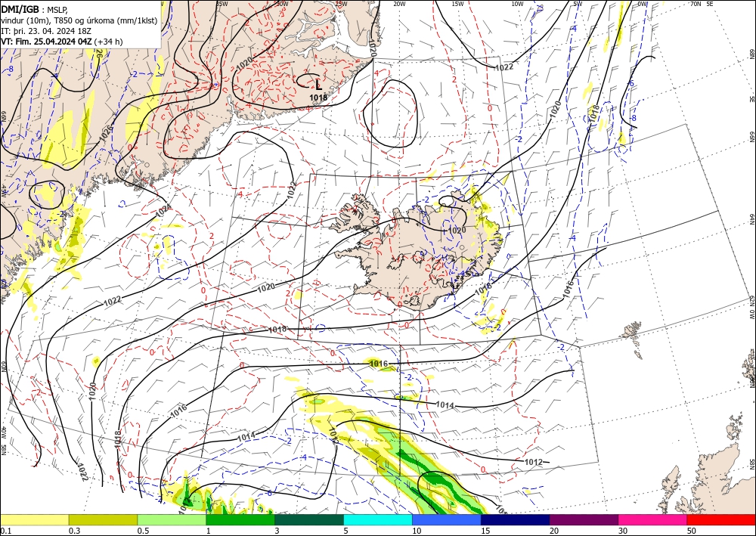The height and width of the screenshot is (536, 756).
Task: Click the '1018' label off Iceland's southeast coast
Action: pyautogui.click(x=483, y=288)
